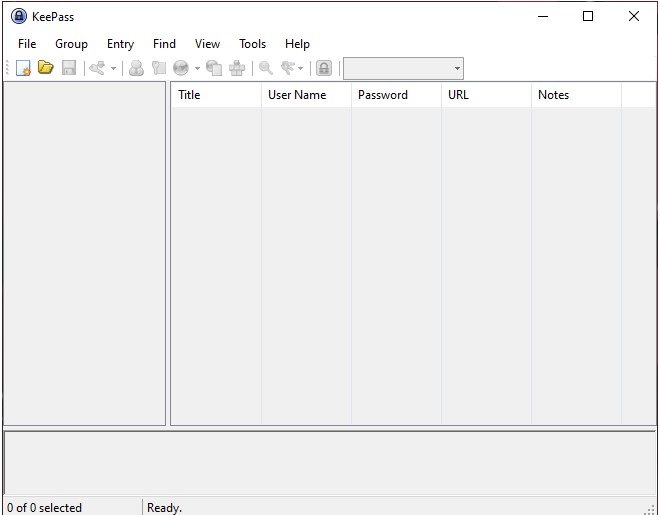The height and width of the screenshot is (515, 660).
Task: Click the Copy Password toolbar icon
Action: pos(158,68)
